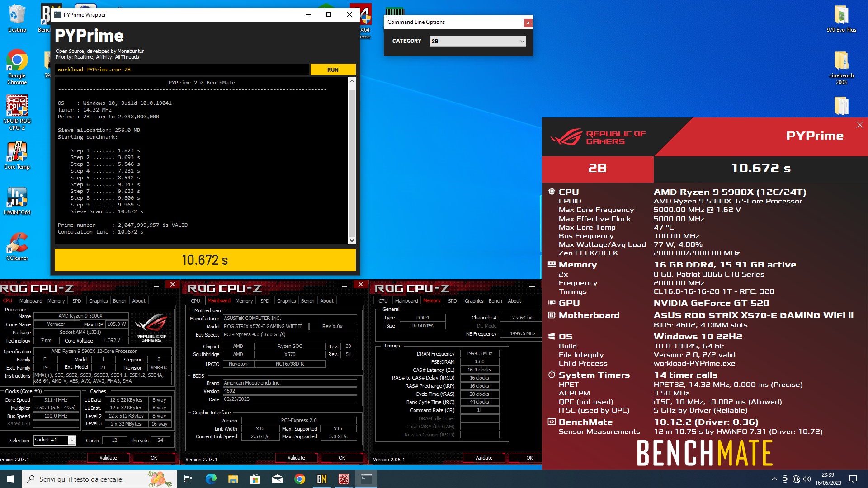Click OK in the CPU tab CPU-Z window
This screenshot has height=488, width=868.
[154, 458]
